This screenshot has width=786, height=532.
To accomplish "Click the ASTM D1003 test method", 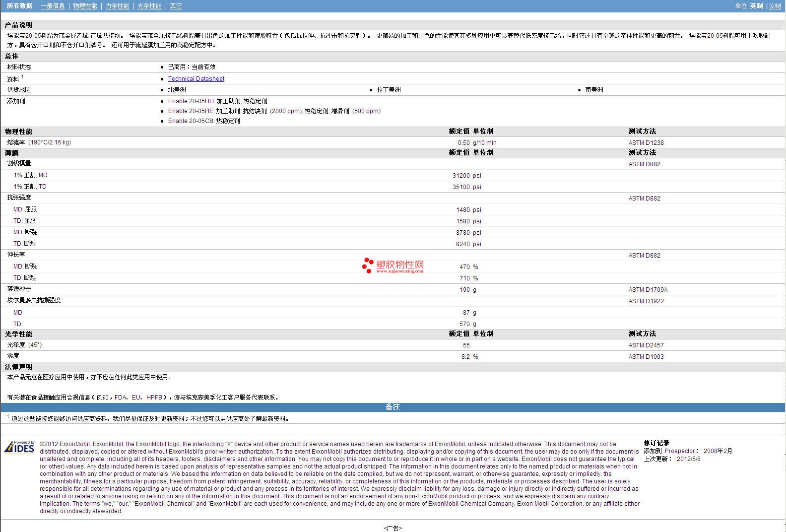I will pos(646,357).
